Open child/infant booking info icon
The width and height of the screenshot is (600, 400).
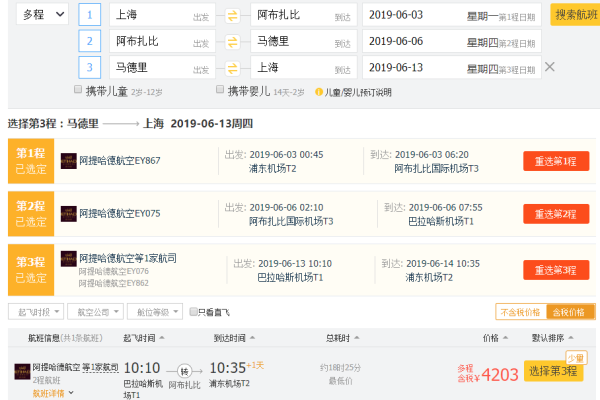click(318, 92)
